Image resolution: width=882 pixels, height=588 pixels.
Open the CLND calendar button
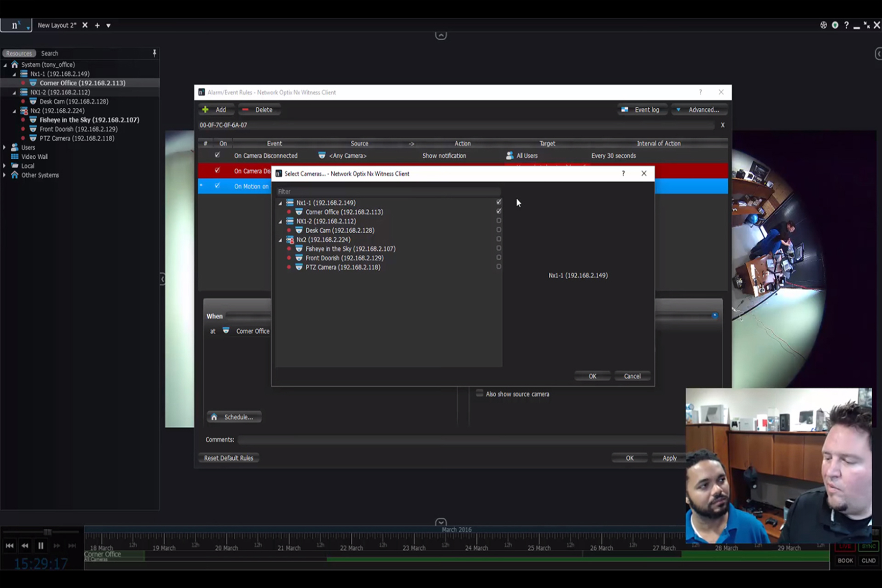pyautogui.click(x=868, y=561)
